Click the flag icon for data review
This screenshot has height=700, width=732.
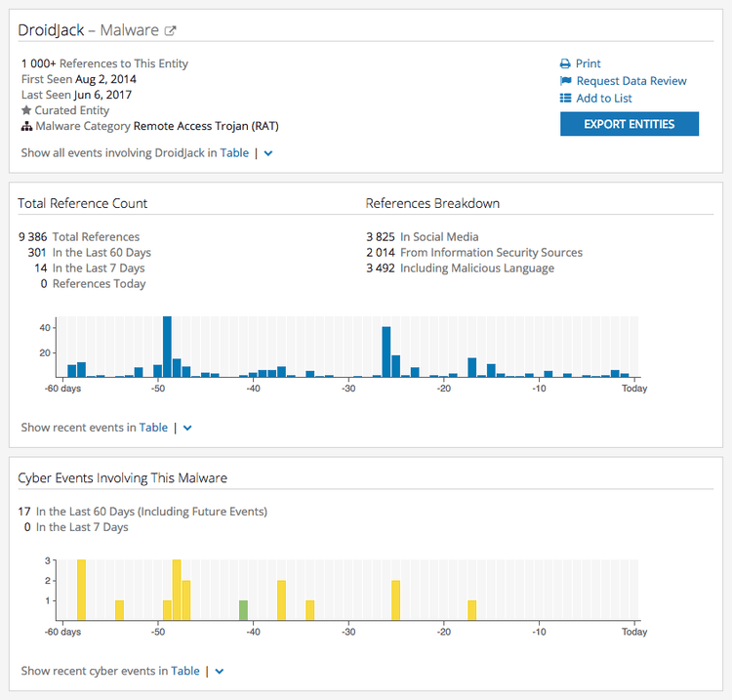pos(565,81)
